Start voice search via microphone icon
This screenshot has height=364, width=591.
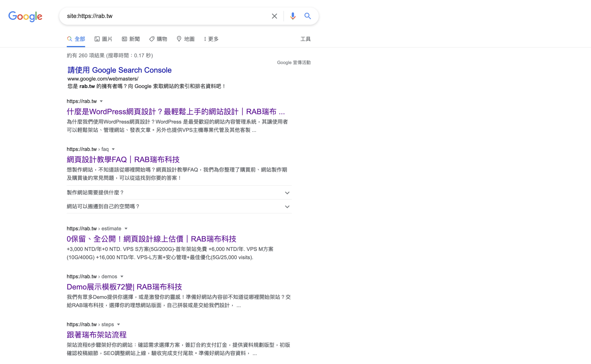[292, 16]
